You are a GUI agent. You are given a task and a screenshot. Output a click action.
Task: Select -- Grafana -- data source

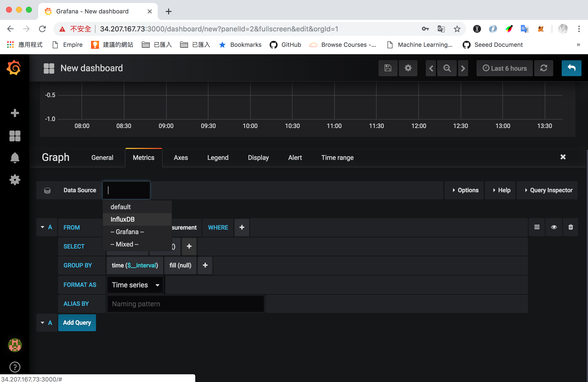137,232
